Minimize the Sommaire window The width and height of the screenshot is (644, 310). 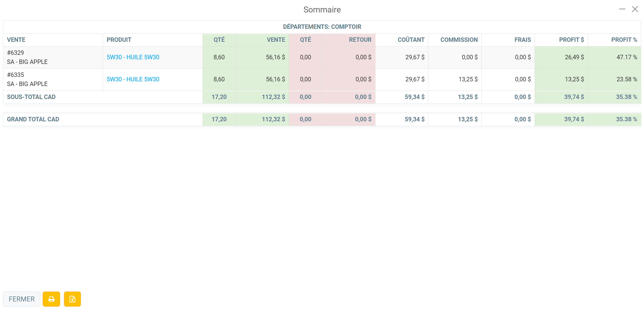[622, 9]
